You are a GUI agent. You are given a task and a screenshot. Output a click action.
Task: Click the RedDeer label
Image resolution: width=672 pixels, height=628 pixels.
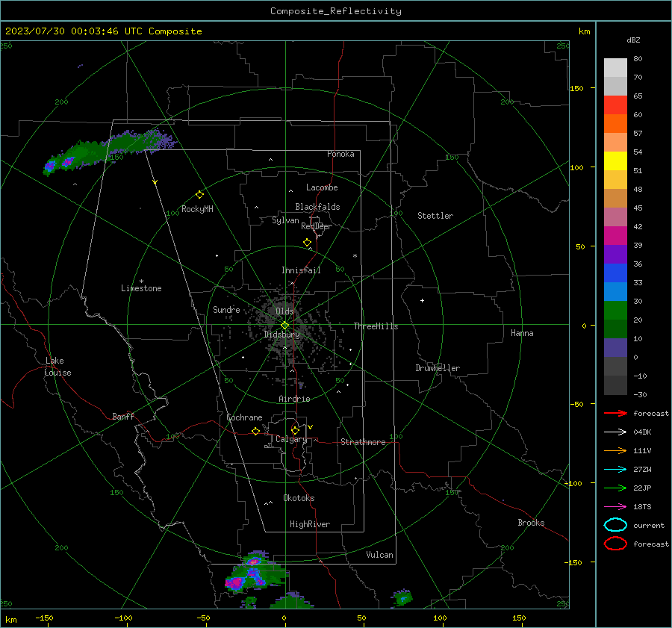pyautogui.click(x=317, y=226)
